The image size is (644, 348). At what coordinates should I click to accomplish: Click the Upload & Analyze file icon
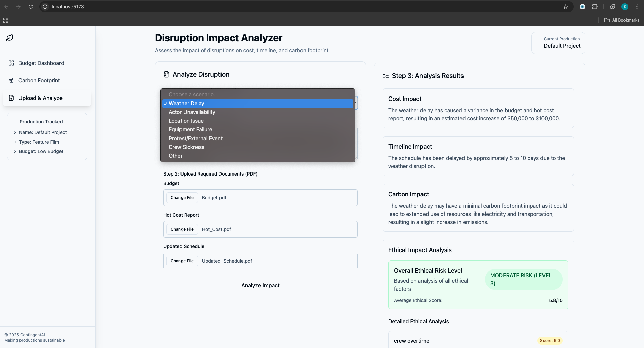click(11, 98)
